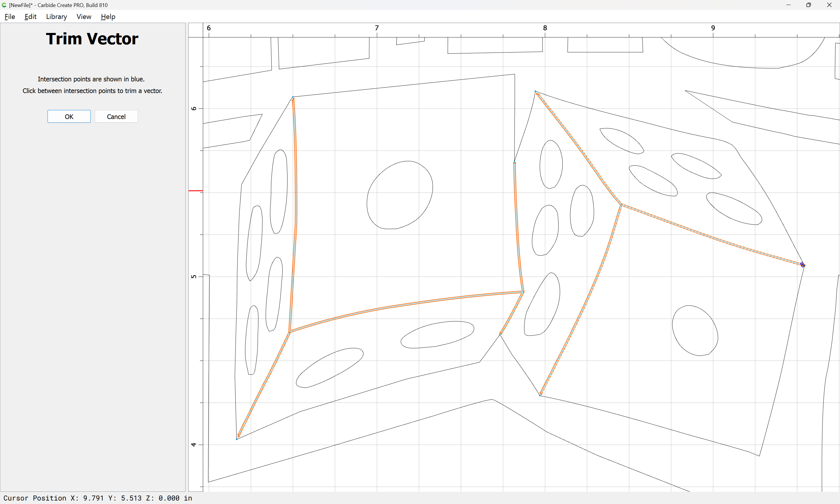Click the horizontal ruler label 9
This screenshot has width=840, height=504.
pyautogui.click(x=713, y=28)
